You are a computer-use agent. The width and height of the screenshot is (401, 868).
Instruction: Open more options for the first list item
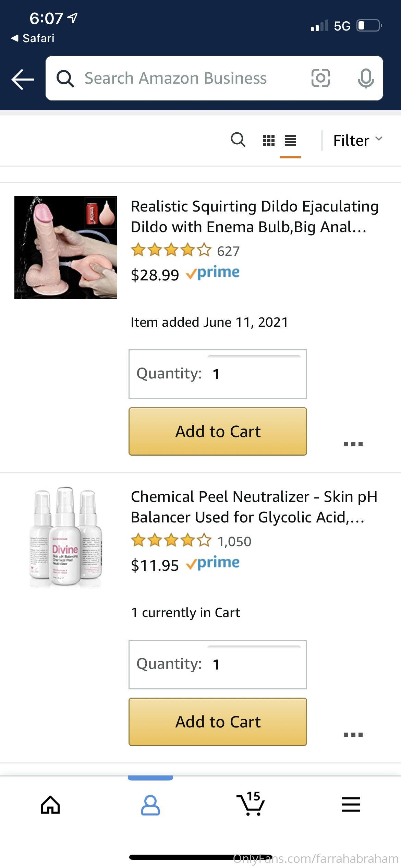coord(353,444)
